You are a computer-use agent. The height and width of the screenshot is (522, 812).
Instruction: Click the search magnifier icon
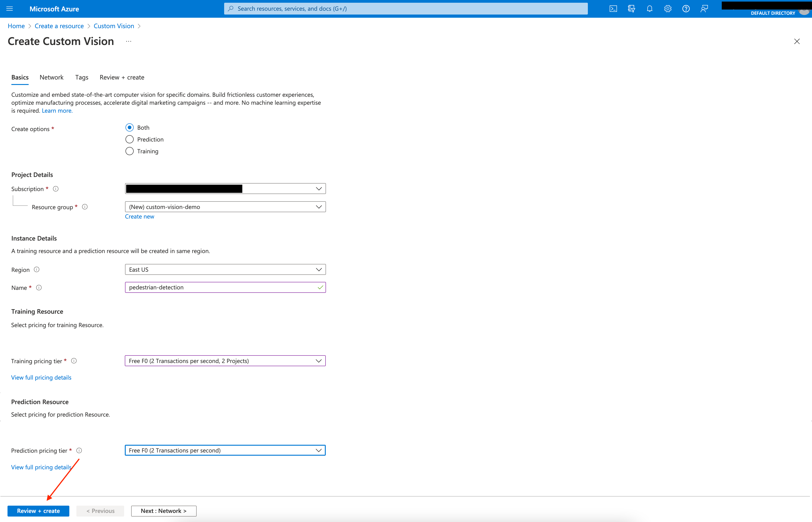point(231,8)
